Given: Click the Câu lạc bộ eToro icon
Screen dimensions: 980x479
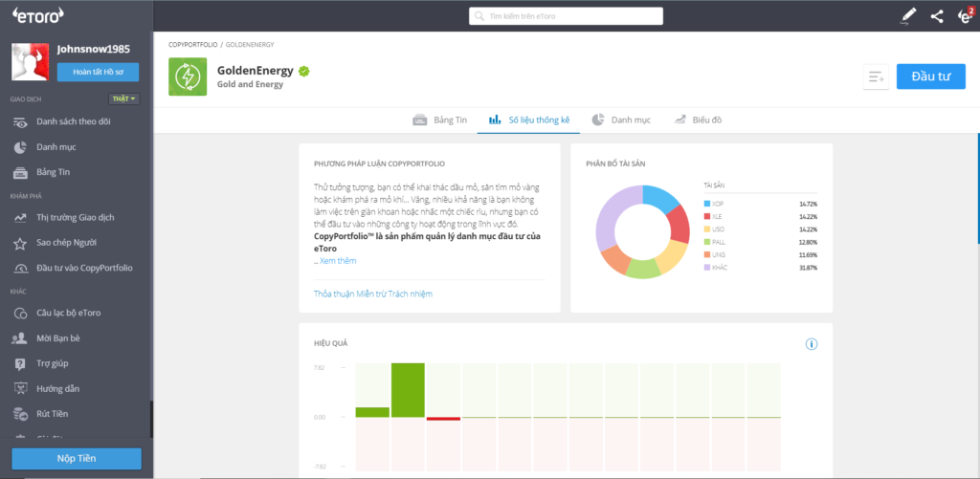Looking at the screenshot, I should tap(21, 313).
